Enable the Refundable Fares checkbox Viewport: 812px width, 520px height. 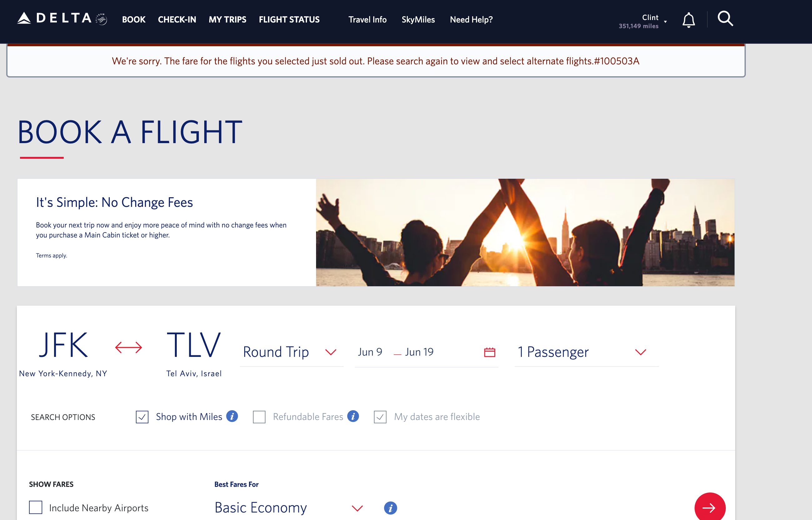pos(259,417)
